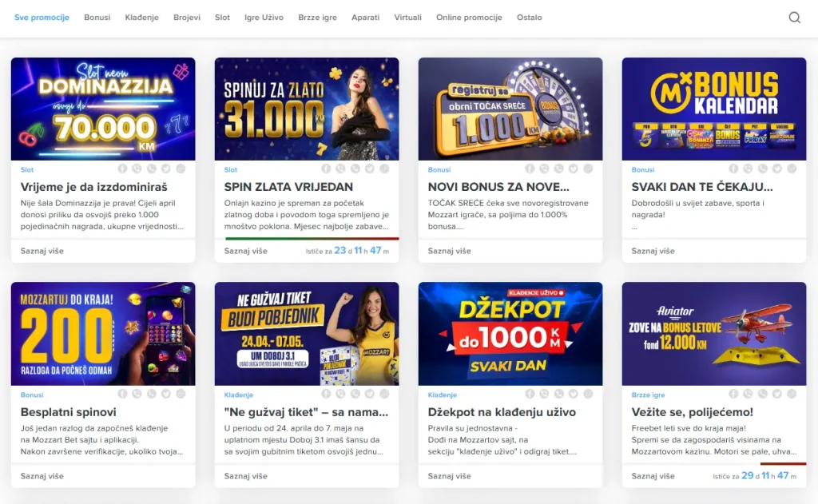This screenshot has height=504, width=818.
Task: Click 'Saznaj više' under SPIN ZLATA VRIJEDAN
Action: click(246, 251)
